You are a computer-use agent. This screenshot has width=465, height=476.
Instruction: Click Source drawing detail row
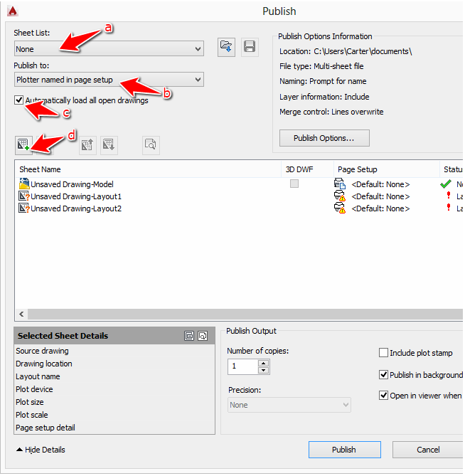tap(114, 351)
